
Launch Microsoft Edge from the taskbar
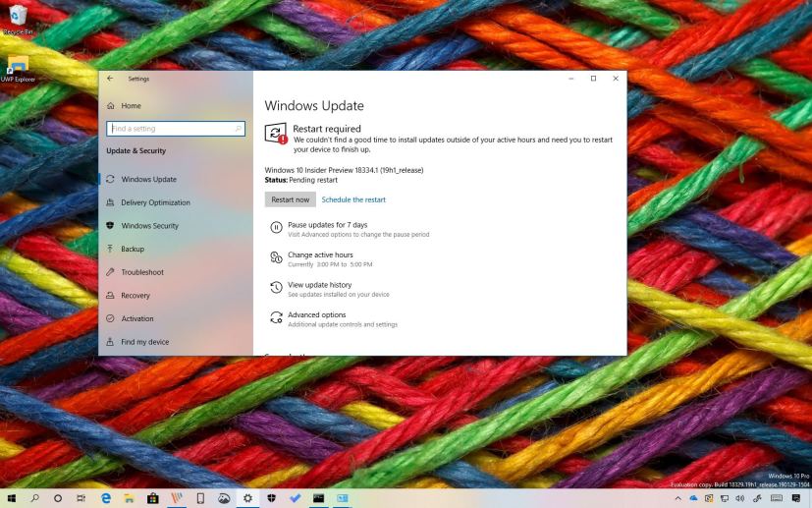106,498
